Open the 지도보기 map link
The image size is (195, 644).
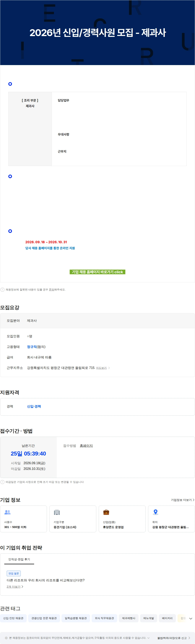click(x=101, y=368)
